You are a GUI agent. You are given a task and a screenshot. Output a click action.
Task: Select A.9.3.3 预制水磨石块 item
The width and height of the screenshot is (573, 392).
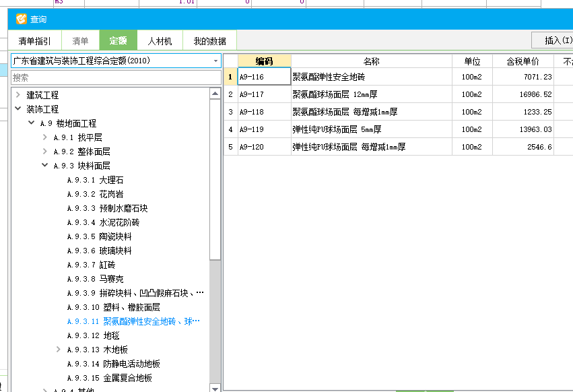click(x=108, y=208)
